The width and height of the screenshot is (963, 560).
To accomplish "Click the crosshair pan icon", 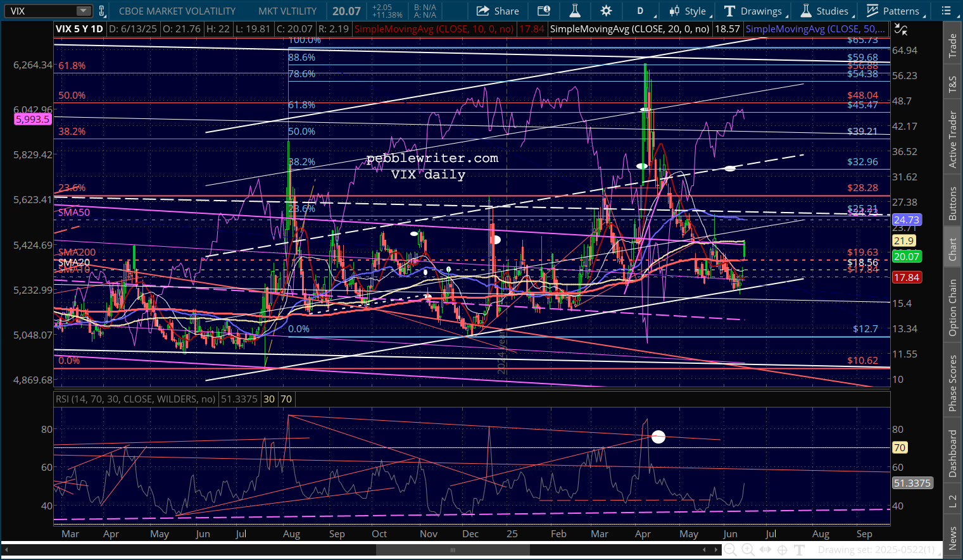I will (782, 550).
